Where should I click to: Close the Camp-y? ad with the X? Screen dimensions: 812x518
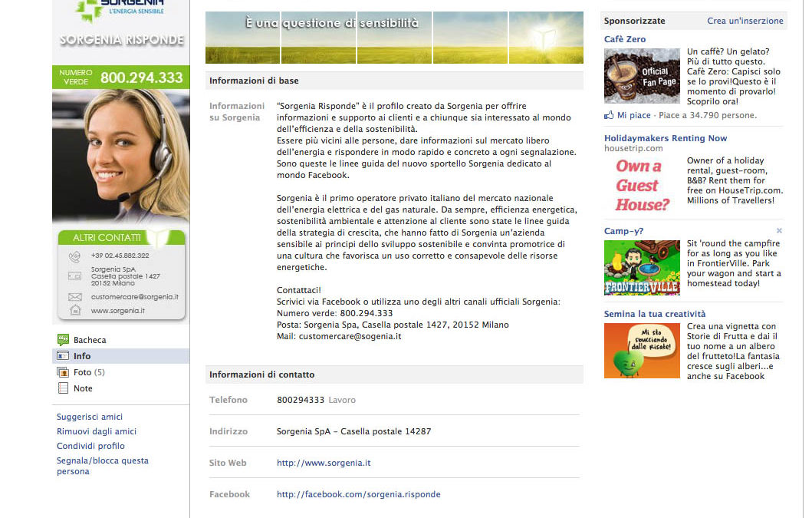(x=779, y=230)
